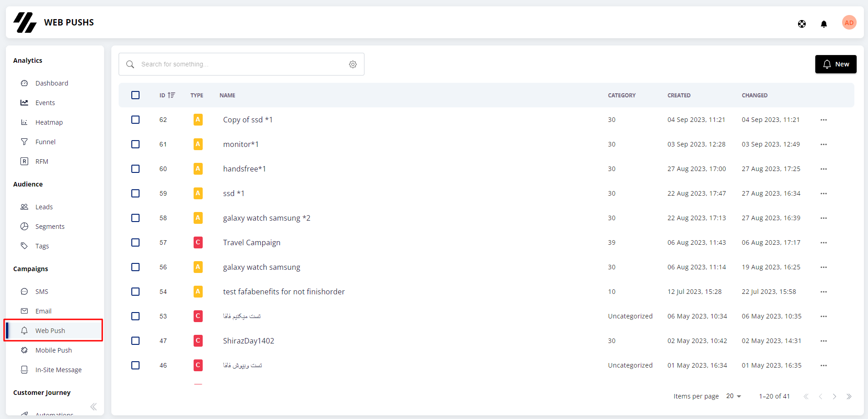Open row actions for ID 46 row
The image size is (868, 419).
click(x=823, y=365)
